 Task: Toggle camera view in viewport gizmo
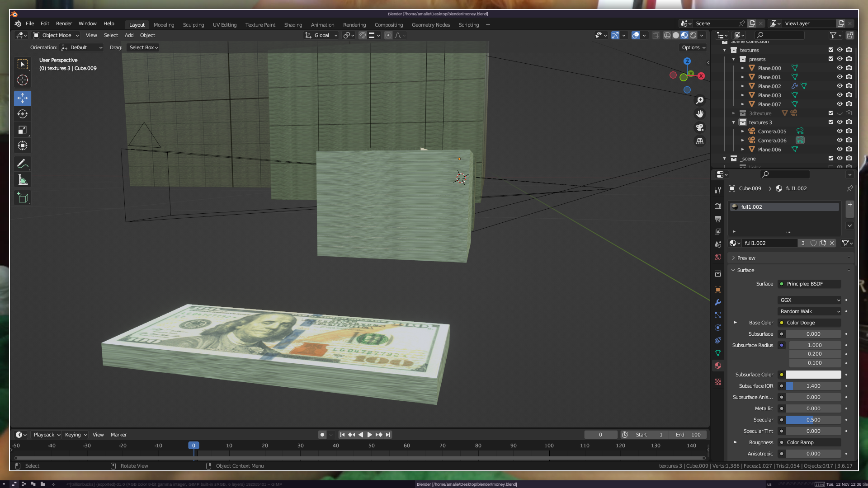click(x=700, y=127)
